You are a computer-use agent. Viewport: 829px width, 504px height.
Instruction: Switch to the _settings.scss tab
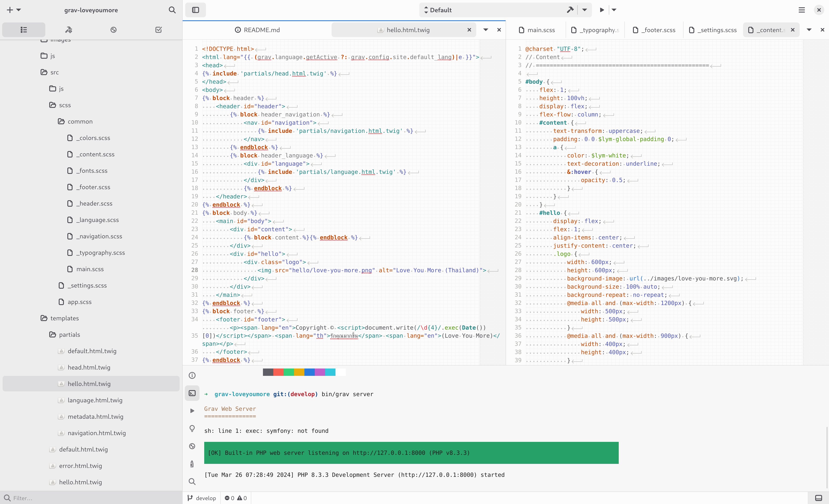713,30
